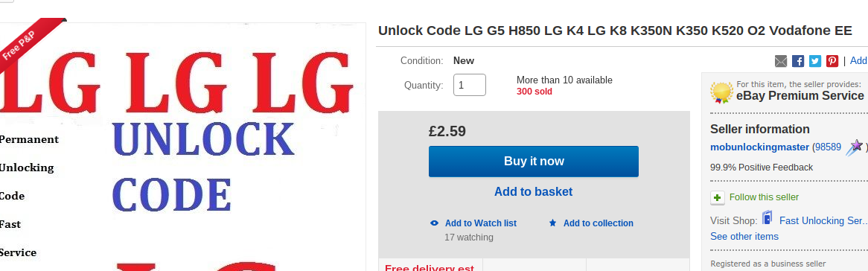868x271 pixels.
Task: Add to Watch list link
Action: pyautogui.click(x=480, y=223)
